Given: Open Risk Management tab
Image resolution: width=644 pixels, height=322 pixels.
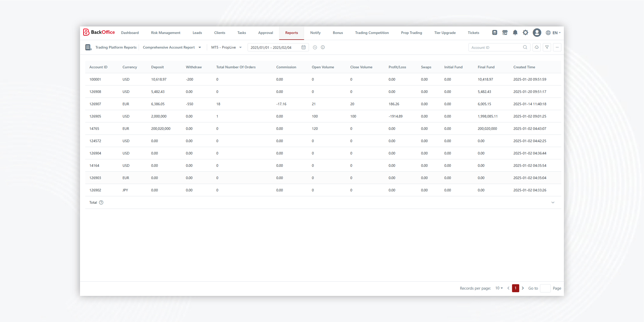Looking at the screenshot, I should click(x=165, y=33).
